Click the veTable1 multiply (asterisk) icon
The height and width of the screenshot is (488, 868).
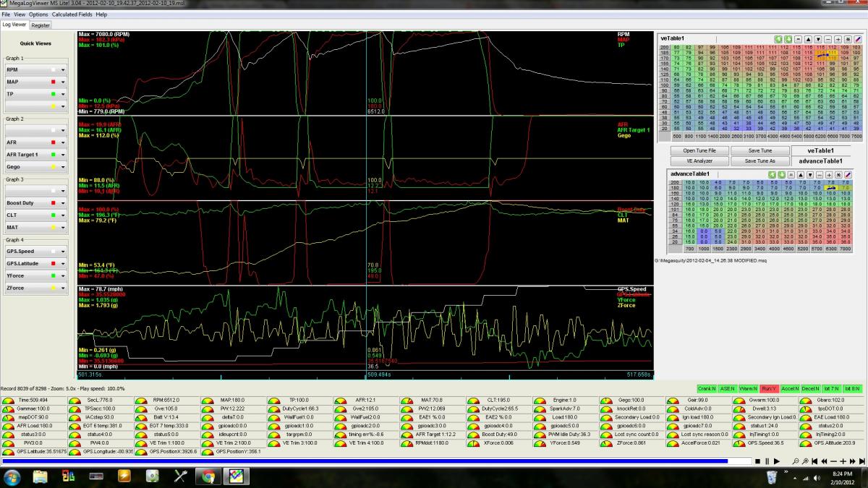pos(847,38)
